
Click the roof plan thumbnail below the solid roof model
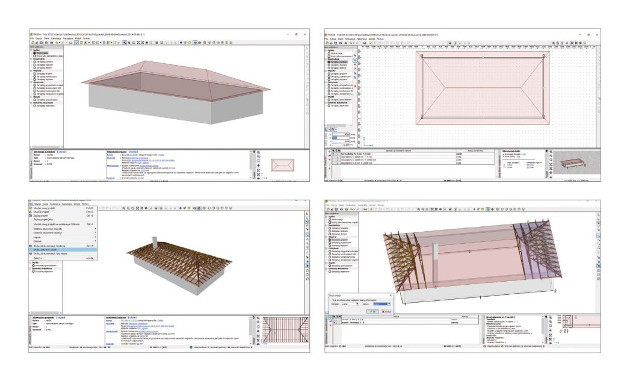(x=282, y=165)
